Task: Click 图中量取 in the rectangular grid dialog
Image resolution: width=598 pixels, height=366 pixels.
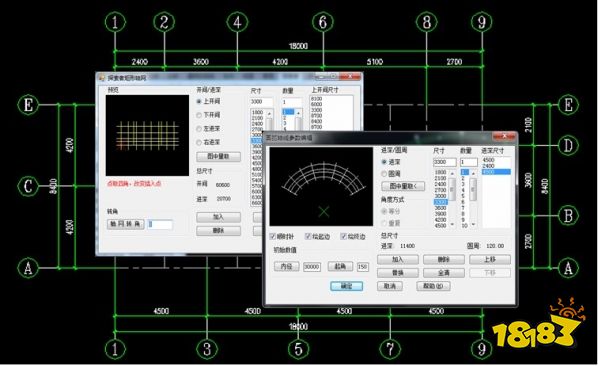Action: point(219,156)
